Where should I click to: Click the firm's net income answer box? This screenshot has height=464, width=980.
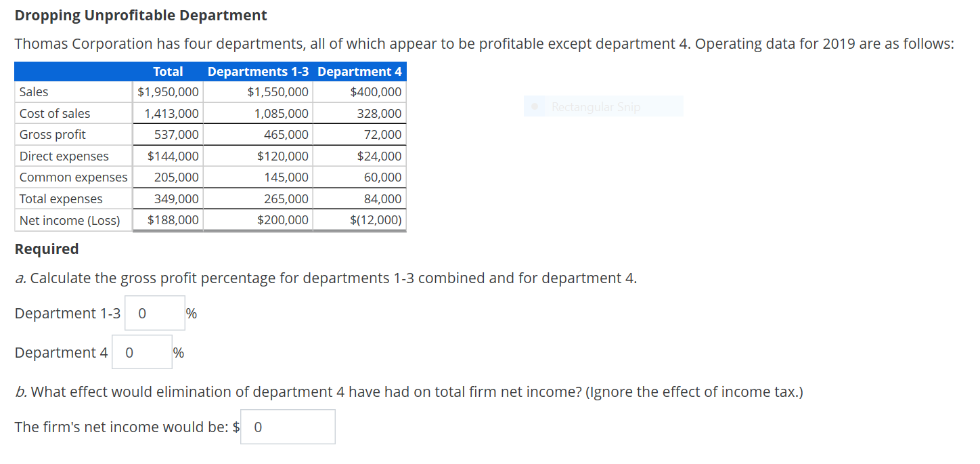(288, 426)
